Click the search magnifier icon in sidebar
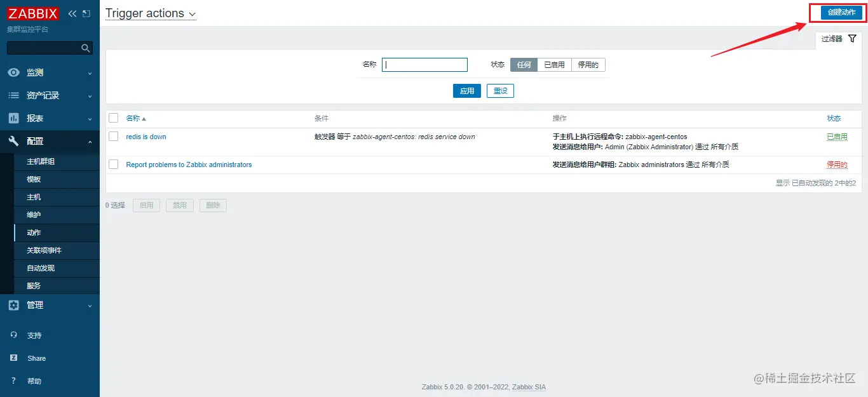Image resolution: width=868 pixels, height=397 pixels. 86,48
